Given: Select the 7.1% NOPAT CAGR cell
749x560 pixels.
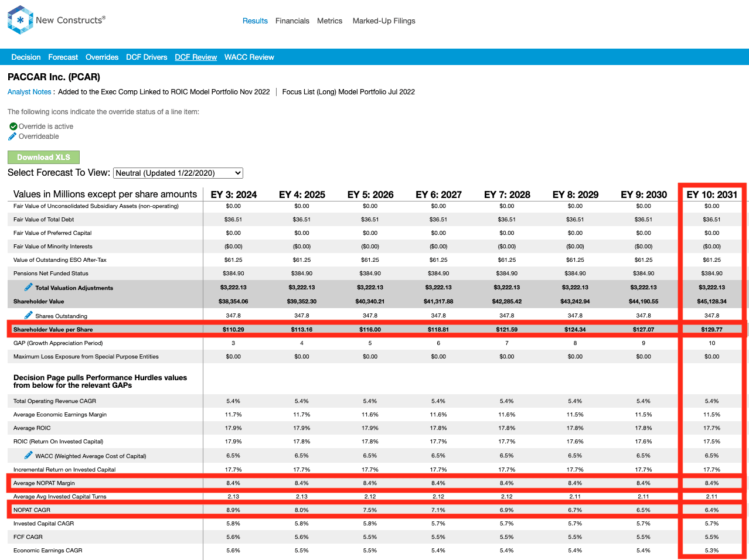Looking at the screenshot, I should 438,510.
